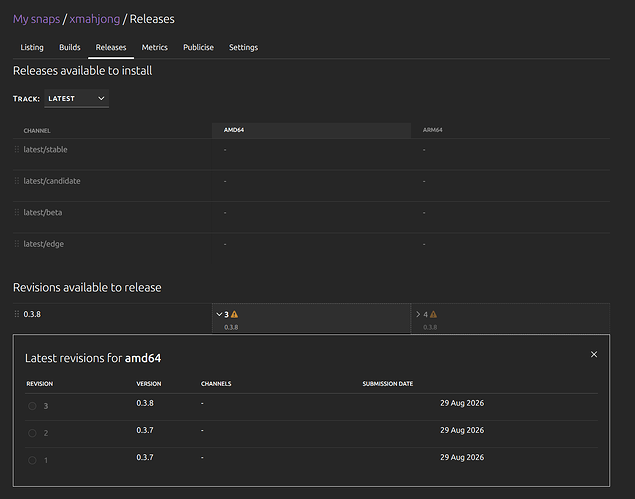Click the latest/stable channel name
The height and width of the screenshot is (499, 635).
[x=45, y=149]
